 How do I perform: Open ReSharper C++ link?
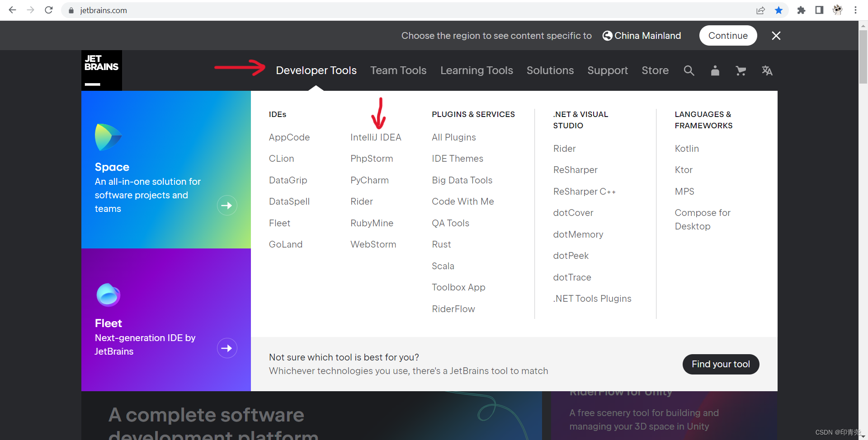click(585, 192)
